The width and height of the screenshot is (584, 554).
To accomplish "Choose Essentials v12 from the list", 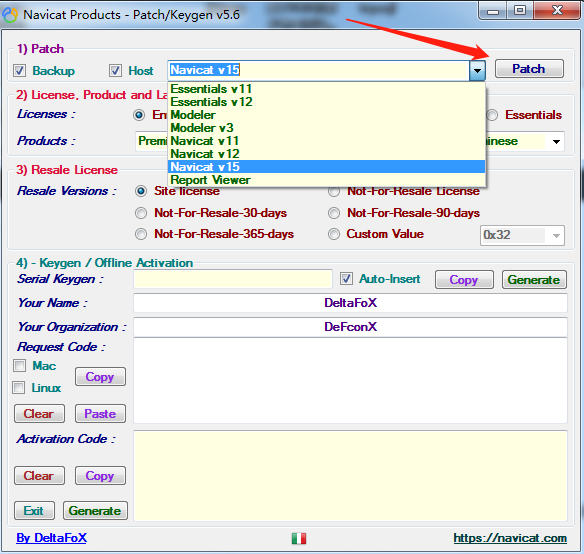I will pos(327,102).
